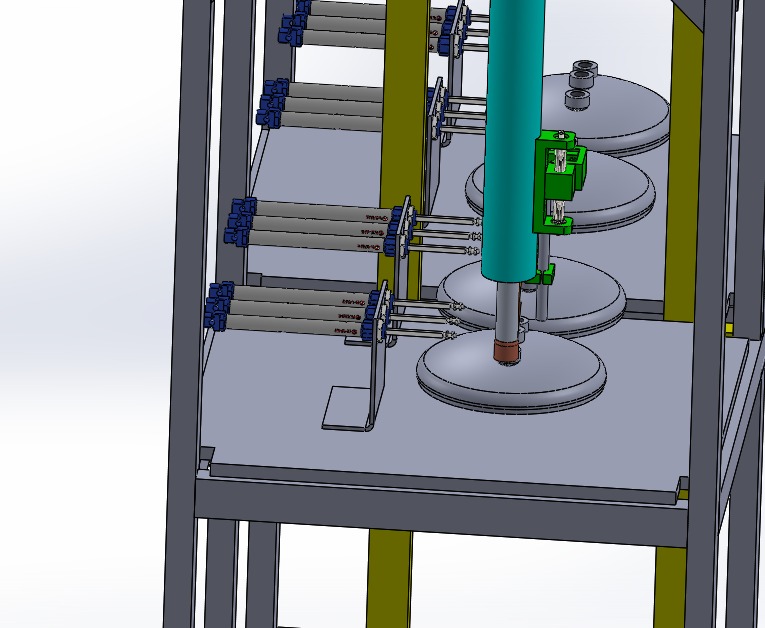Click the empty white background on the left

(80, 300)
